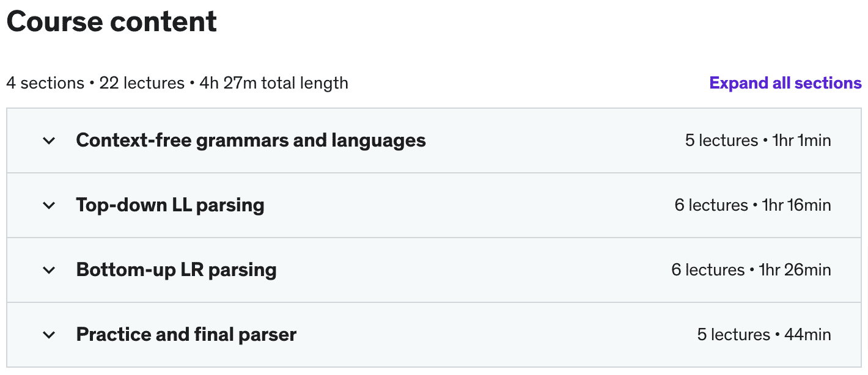Click the 44min duration label
Viewport: 868px width, 375px height.
[807, 335]
